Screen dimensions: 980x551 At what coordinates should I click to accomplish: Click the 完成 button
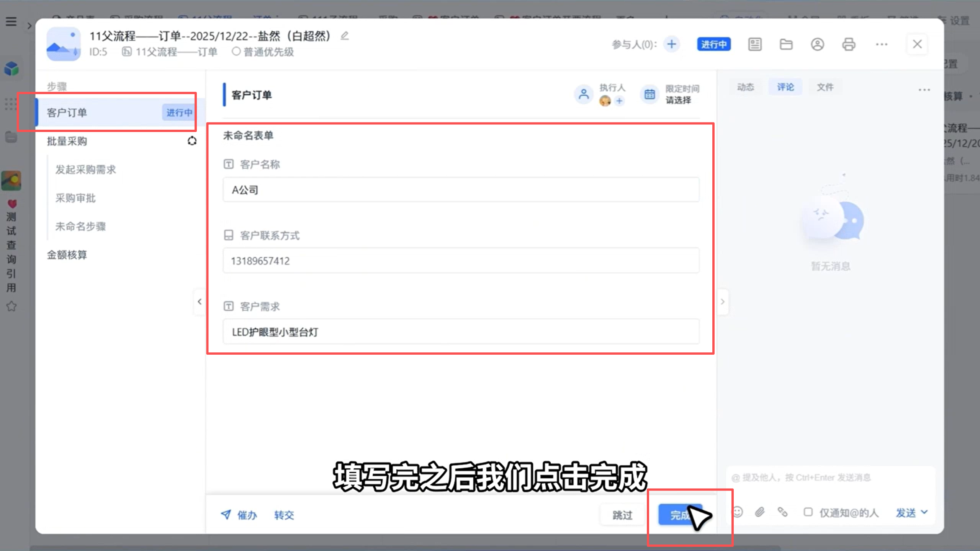[680, 515]
